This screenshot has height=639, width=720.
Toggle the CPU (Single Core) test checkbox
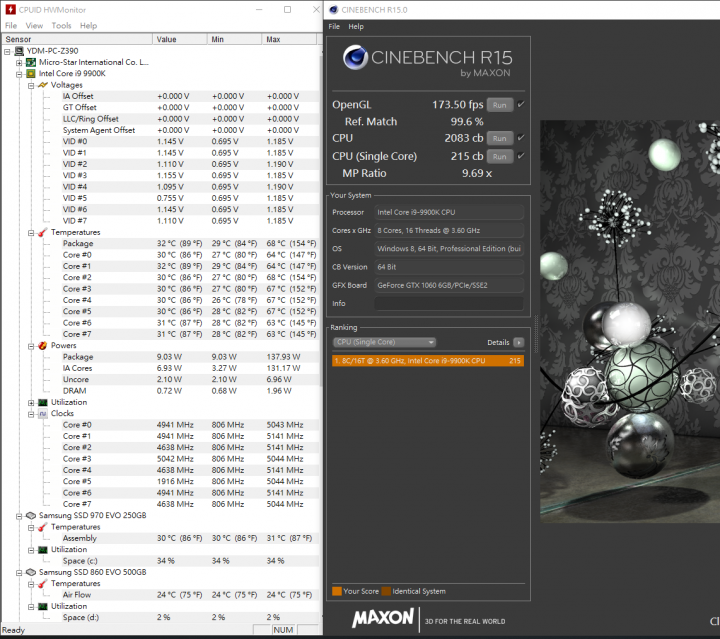521,156
